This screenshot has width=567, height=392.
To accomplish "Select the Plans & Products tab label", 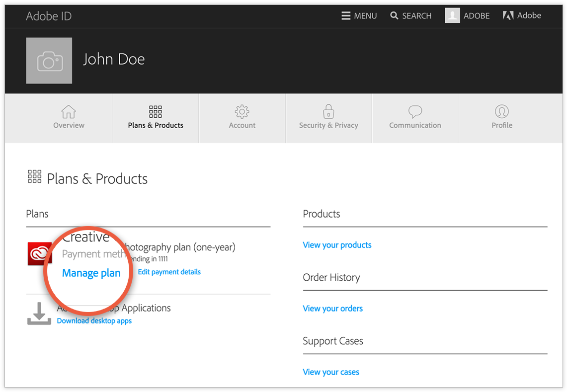I will 156,126.
